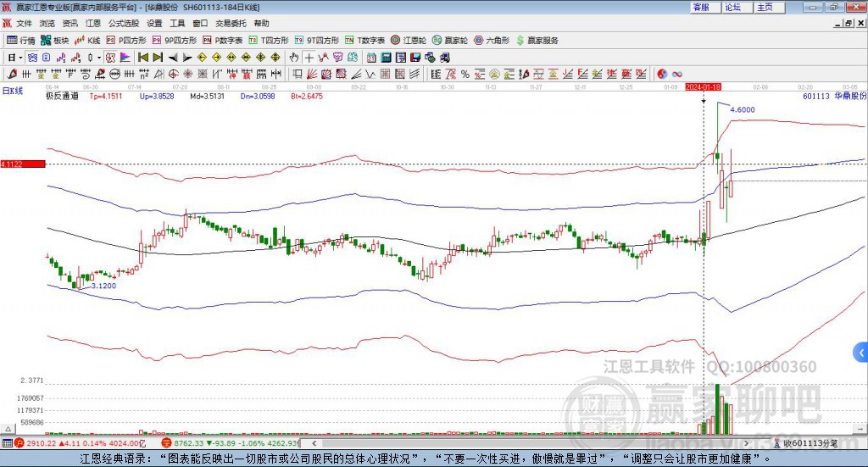868x467 pixels.
Task: Expand the 日 period dropdown arrow
Action: [x=19, y=58]
